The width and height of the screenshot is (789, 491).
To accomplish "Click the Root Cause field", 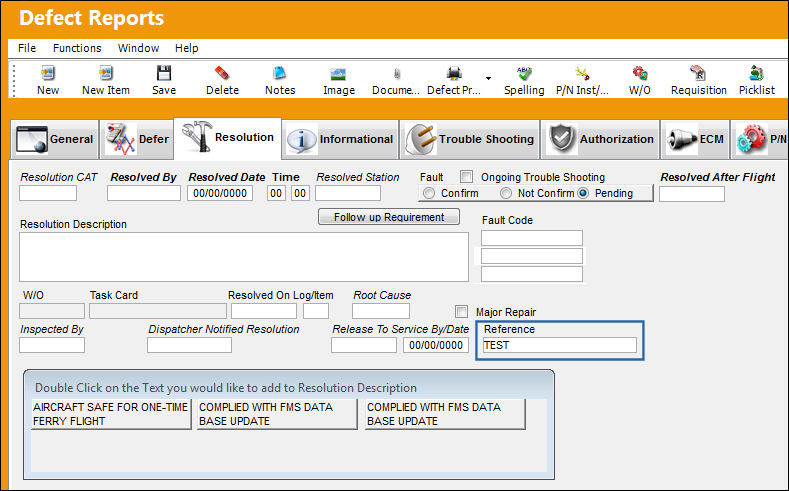I will coord(381,311).
